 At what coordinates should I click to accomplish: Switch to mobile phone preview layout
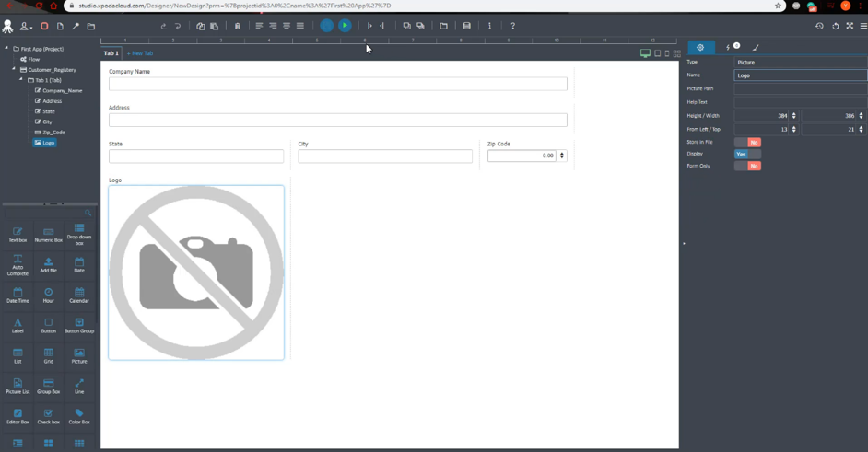click(x=667, y=53)
